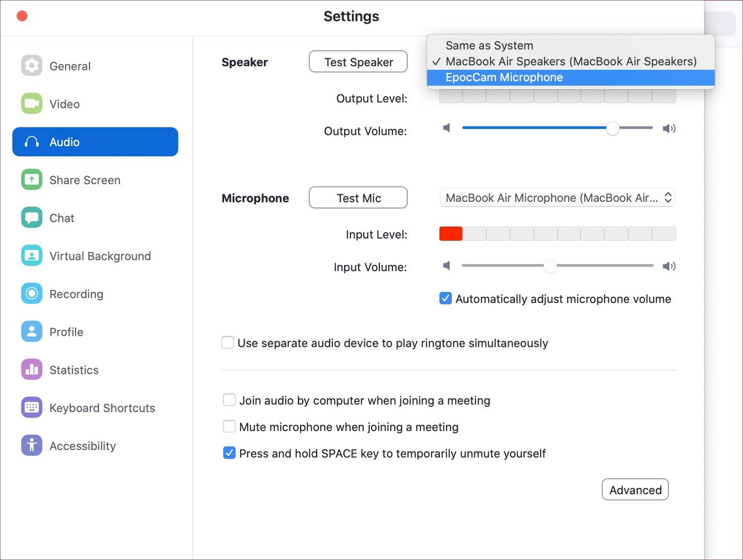Viewport: 743px width, 560px height.
Task: Click the Chat bubble icon
Action: tap(31, 217)
